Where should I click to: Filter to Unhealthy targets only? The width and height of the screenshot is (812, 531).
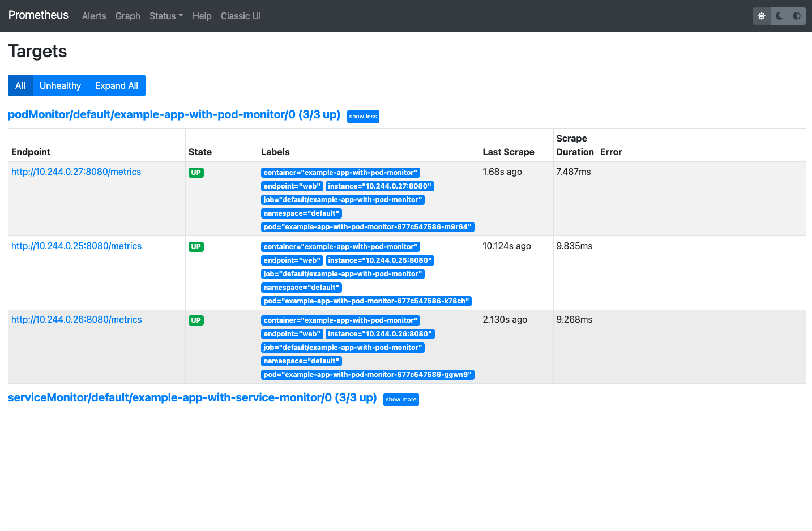coord(60,85)
